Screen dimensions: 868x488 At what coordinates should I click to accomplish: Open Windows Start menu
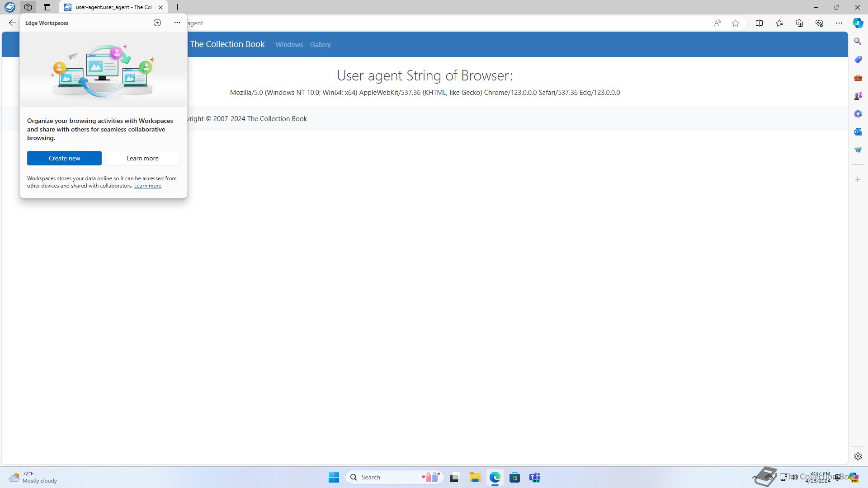pos(334,477)
